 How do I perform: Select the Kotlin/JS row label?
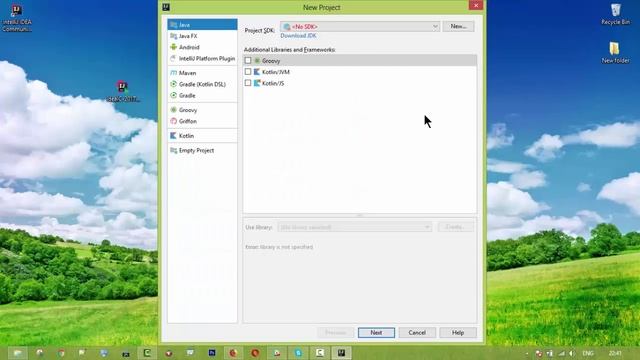tap(273, 83)
